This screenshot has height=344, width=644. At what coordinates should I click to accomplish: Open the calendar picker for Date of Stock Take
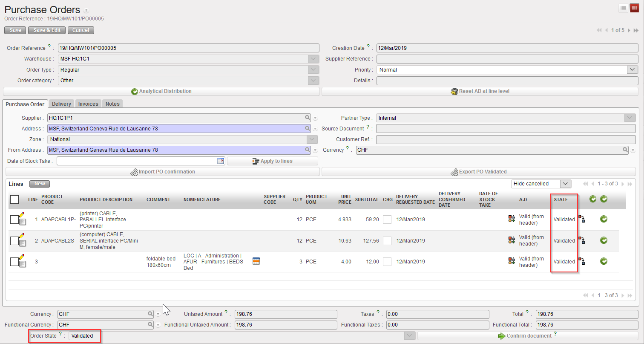click(x=221, y=161)
